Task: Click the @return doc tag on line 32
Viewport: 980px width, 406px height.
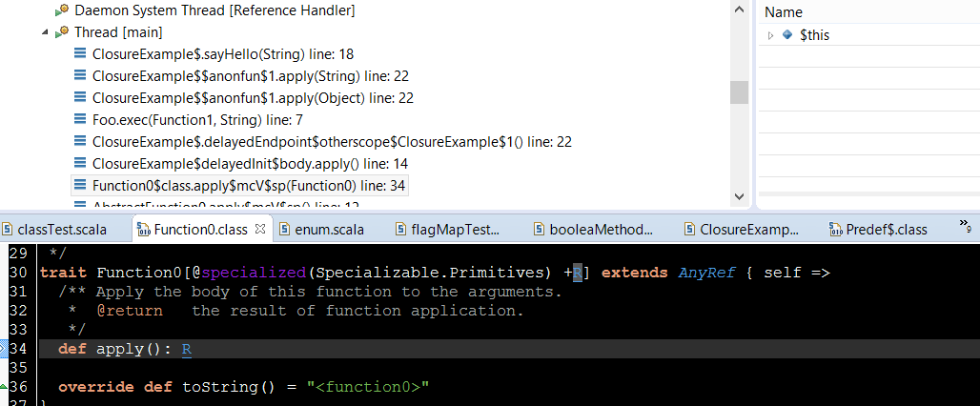Action: click(x=130, y=311)
